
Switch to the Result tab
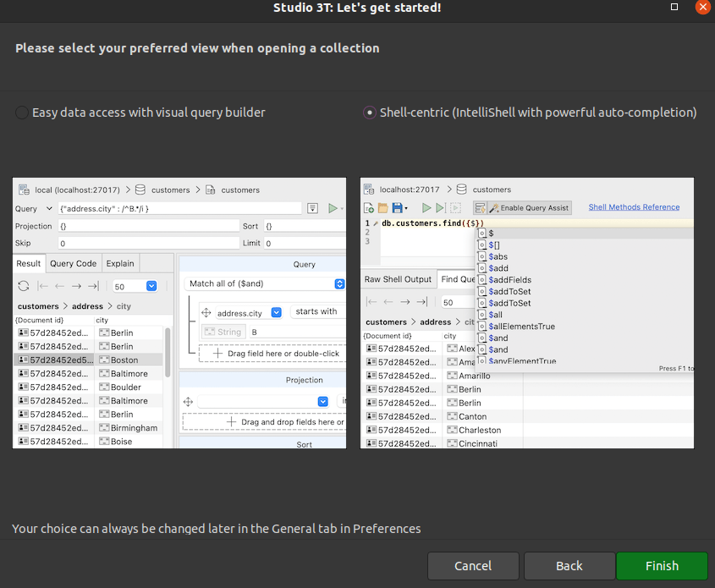(x=29, y=263)
